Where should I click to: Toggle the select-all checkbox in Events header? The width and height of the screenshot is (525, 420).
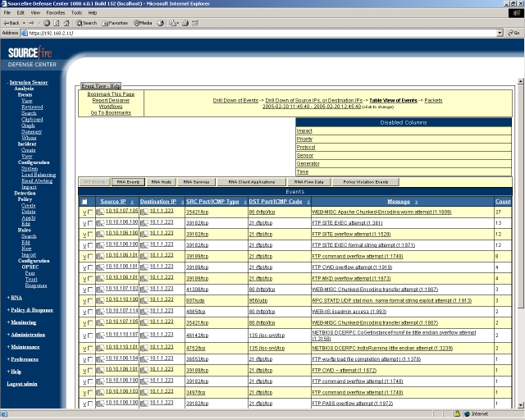[84, 202]
